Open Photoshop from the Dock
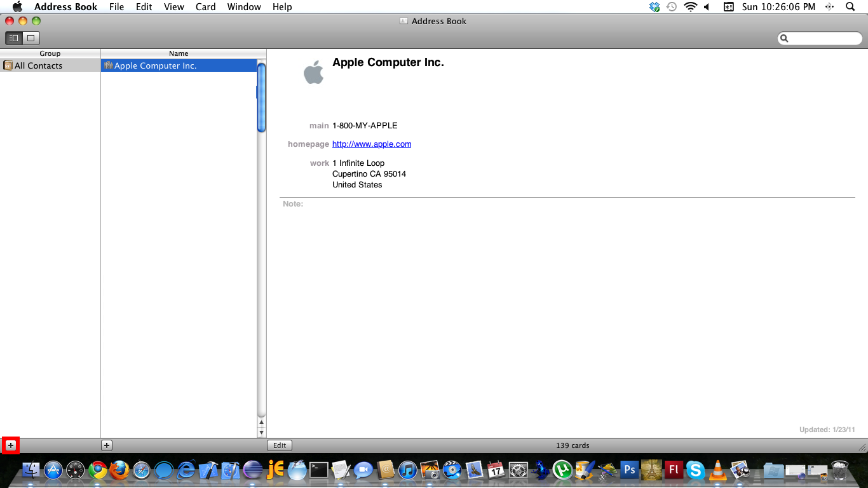 pos(629,470)
